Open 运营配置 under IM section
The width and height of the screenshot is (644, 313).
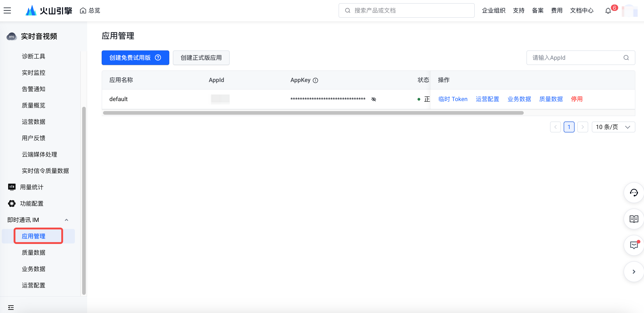coord(34,286)
